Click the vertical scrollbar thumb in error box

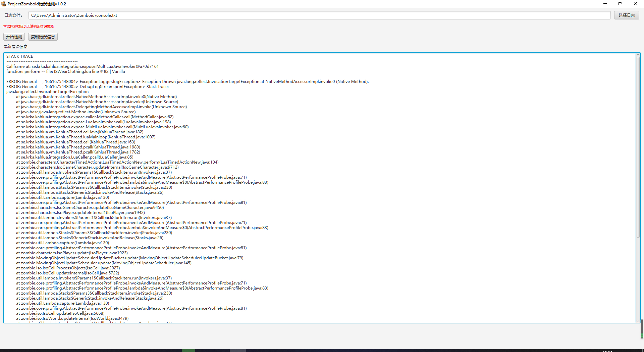pyautogui.click(x=638, y=147)
